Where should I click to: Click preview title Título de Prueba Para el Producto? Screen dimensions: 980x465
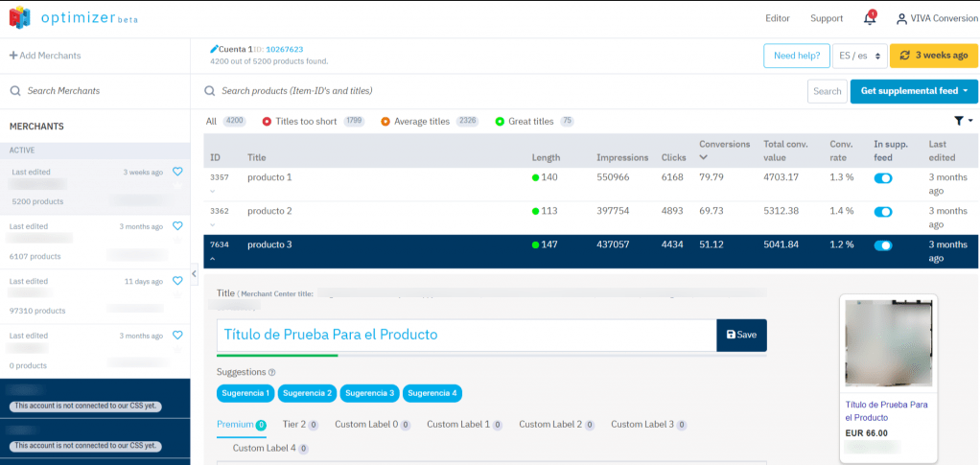click(x=886, y=410)
